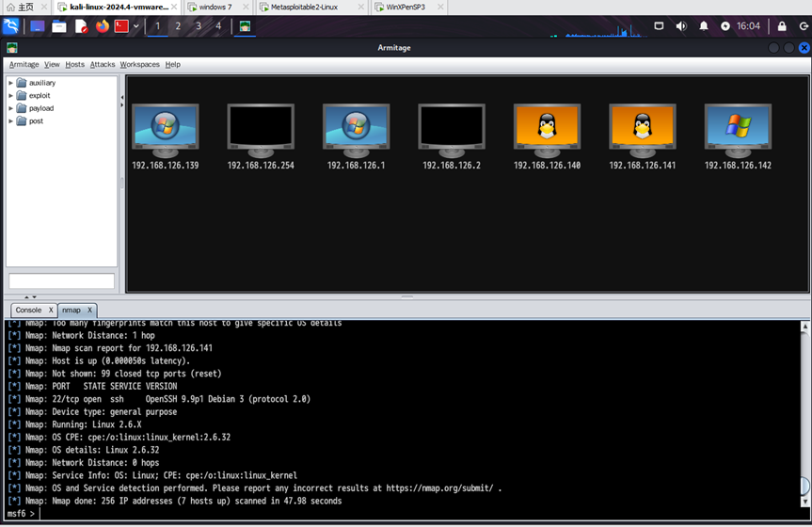Switch to windows 7 VM tab
The image size is (812, 527).
215,8
